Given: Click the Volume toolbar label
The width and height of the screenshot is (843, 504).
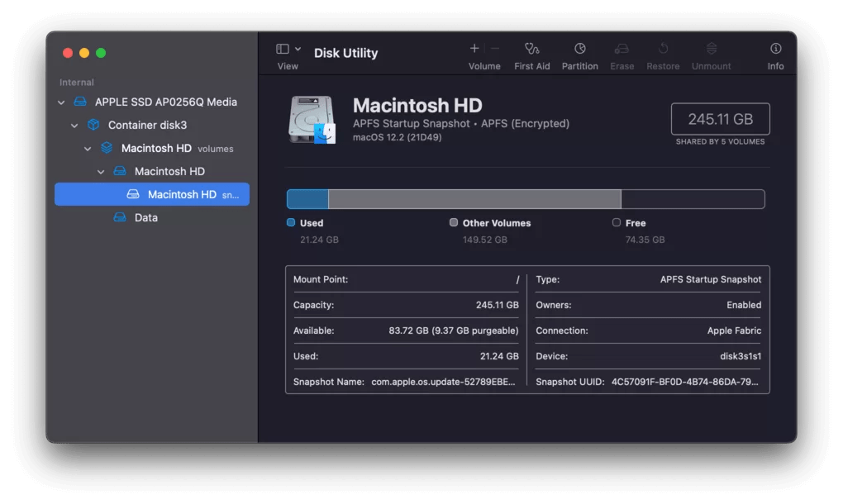Looking at the screenshot, I should point(483,66).
